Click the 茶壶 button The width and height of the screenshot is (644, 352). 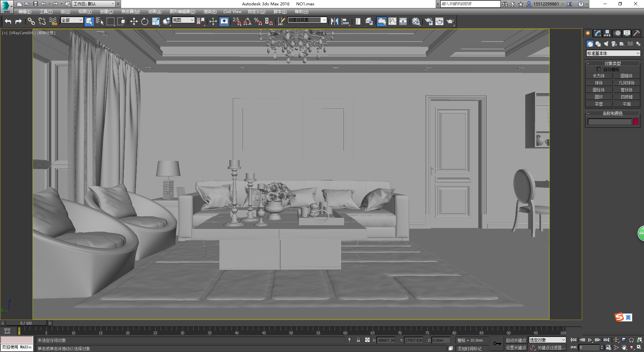[599, 104]
